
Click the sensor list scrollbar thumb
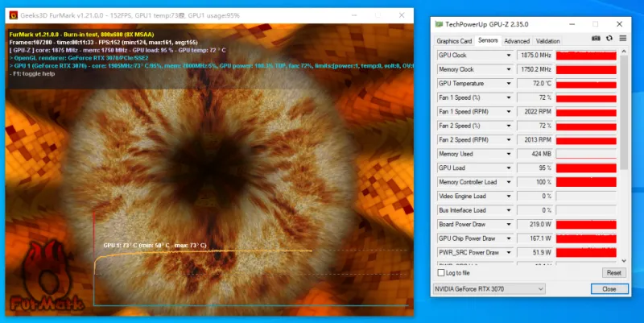tap(624, 113)
